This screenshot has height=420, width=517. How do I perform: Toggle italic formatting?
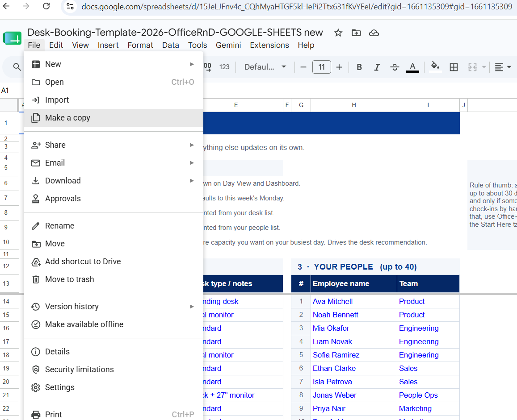pyautogui.click(x=377, y=67)
